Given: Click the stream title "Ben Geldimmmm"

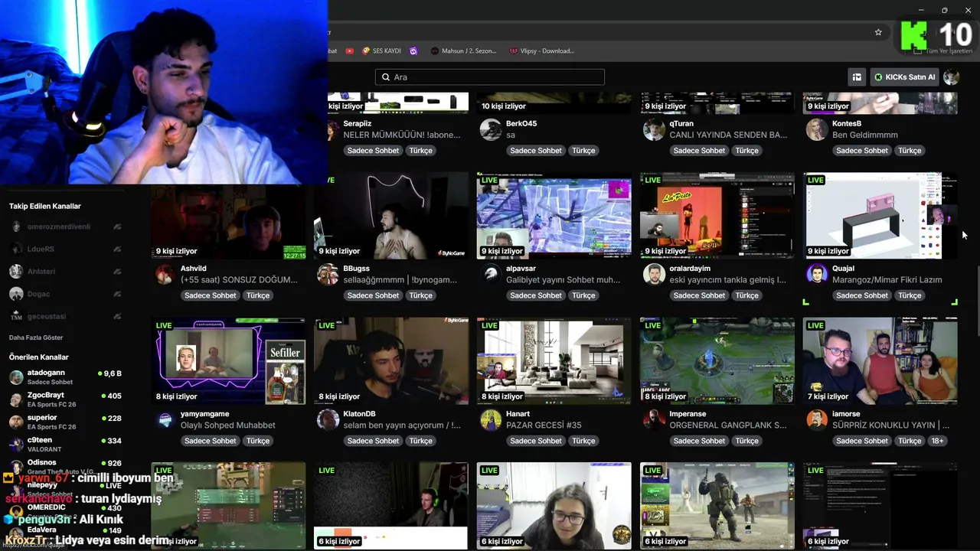Looking at the screenshot, I should [x=865, y=135].
